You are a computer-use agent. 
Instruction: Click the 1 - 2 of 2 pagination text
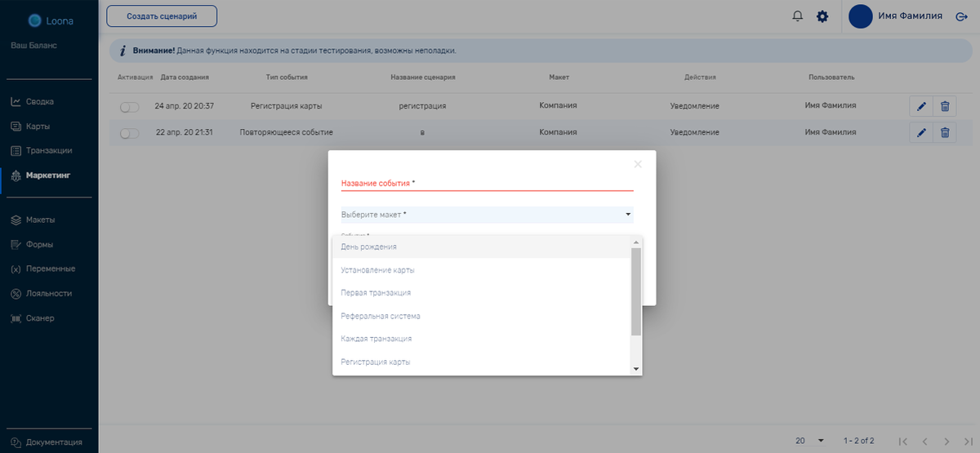[x=858, y=441]
